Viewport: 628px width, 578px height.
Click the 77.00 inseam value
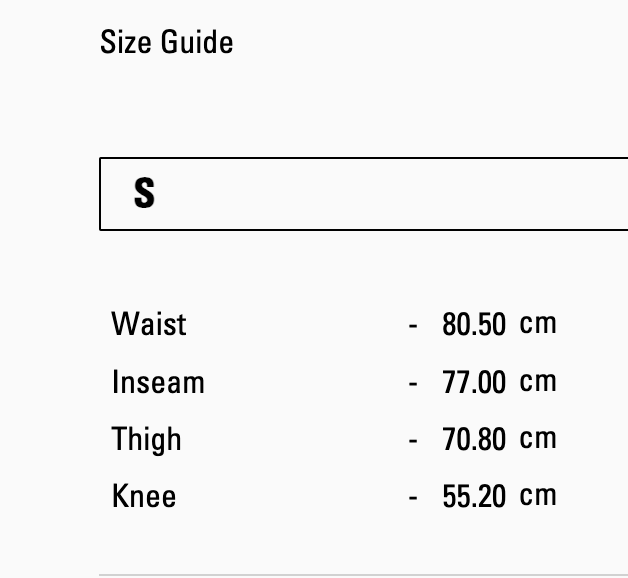474,382
